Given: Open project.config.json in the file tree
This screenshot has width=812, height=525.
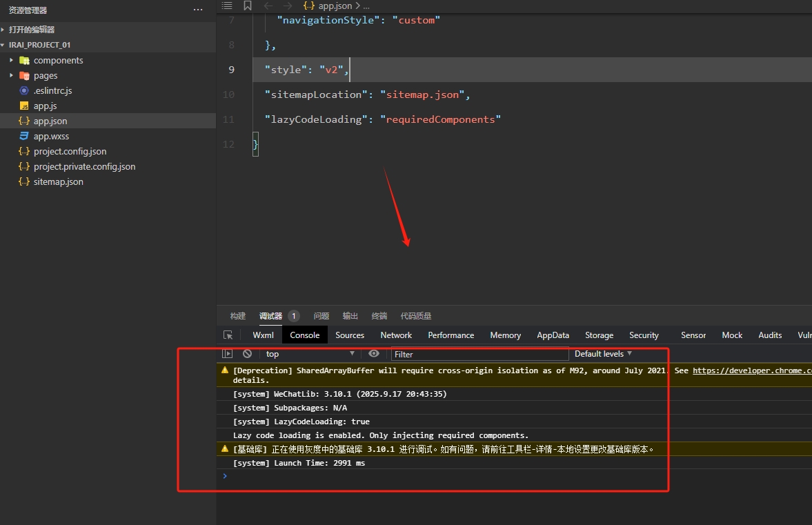Looking at the screenshot, I should (70, 152).
